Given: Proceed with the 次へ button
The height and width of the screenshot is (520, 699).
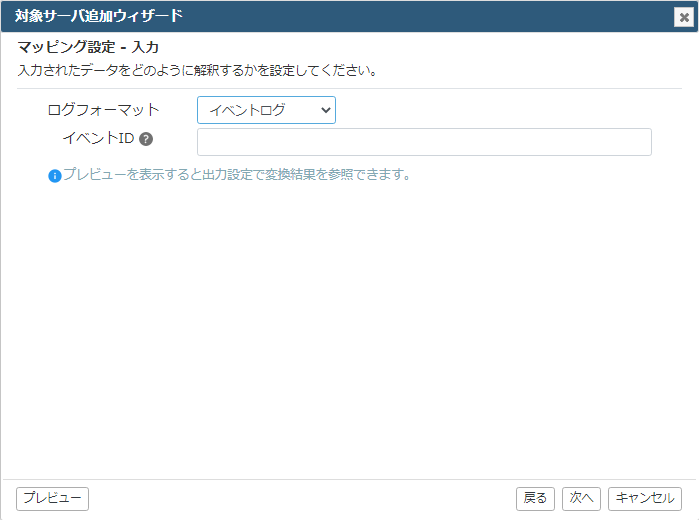Looking at the screenshot, I should point(581,498).
